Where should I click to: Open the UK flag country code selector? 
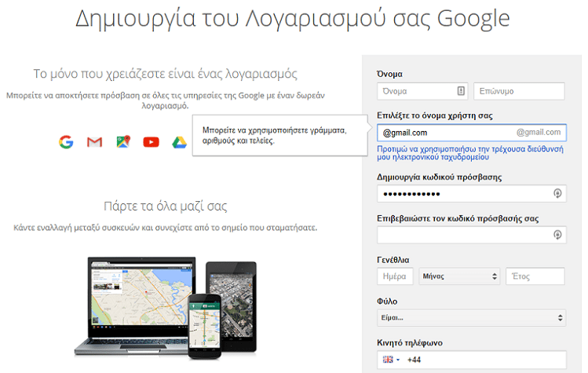(391, 360)
